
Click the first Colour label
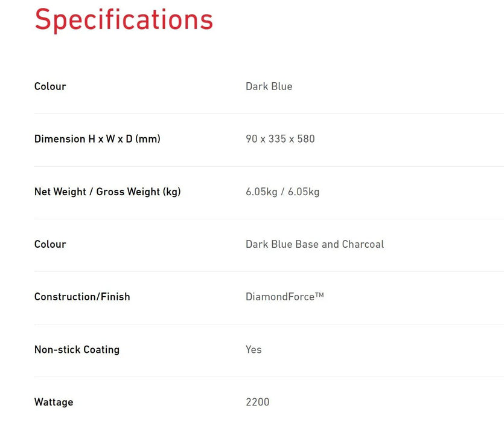[50, 86]
